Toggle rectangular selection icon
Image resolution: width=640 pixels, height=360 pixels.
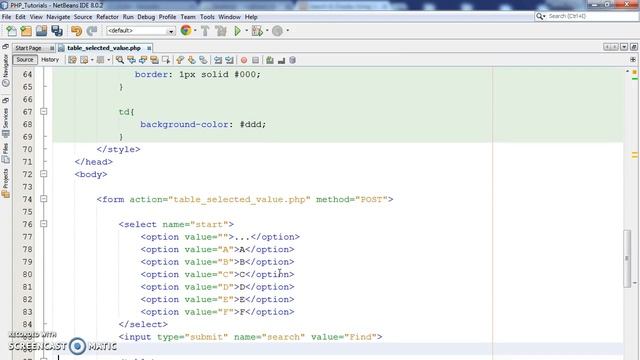tap(166, 60)
